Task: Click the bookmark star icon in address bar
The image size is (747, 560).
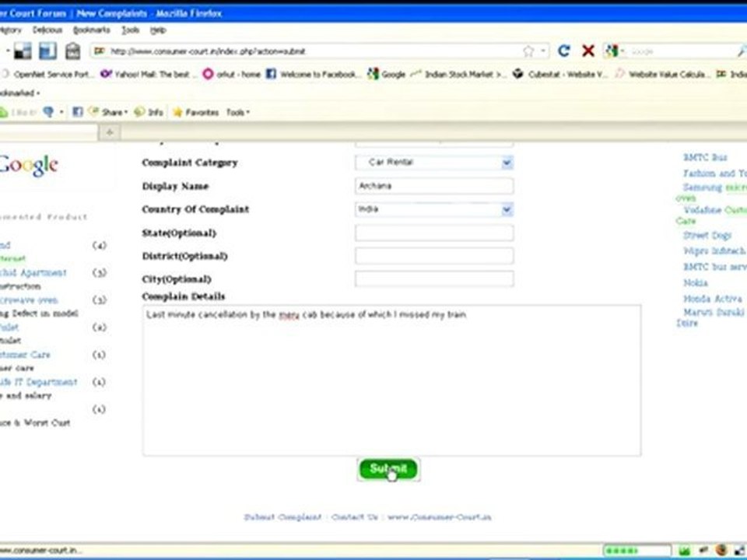Action: pyautogui.click(x=528, y=51)
